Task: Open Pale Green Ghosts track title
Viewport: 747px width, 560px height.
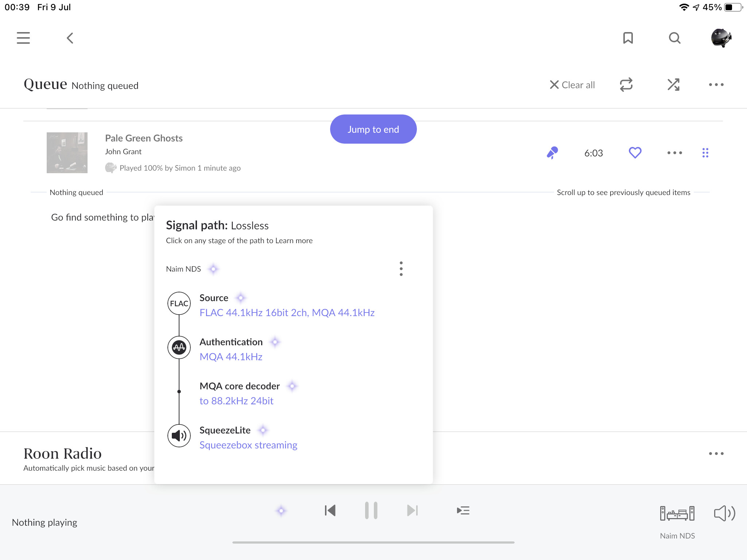Action: (x=144, y=138)
